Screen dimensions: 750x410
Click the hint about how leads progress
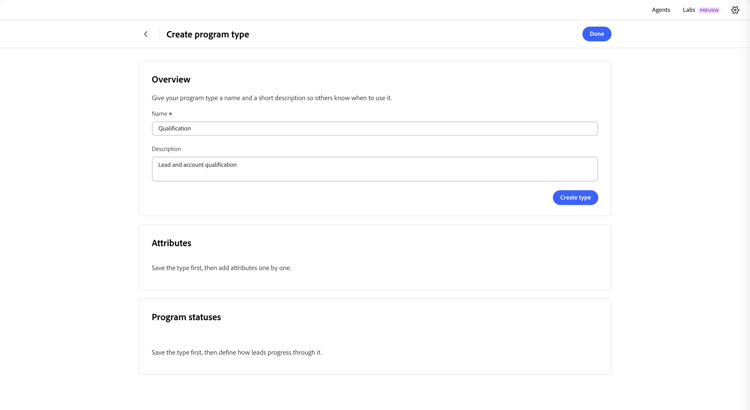click(x=237, y=353)
